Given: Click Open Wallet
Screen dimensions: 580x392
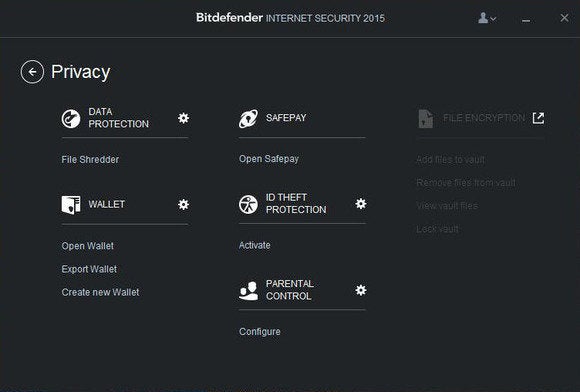Looking at the screenshot, I should [x=88, y=246].
